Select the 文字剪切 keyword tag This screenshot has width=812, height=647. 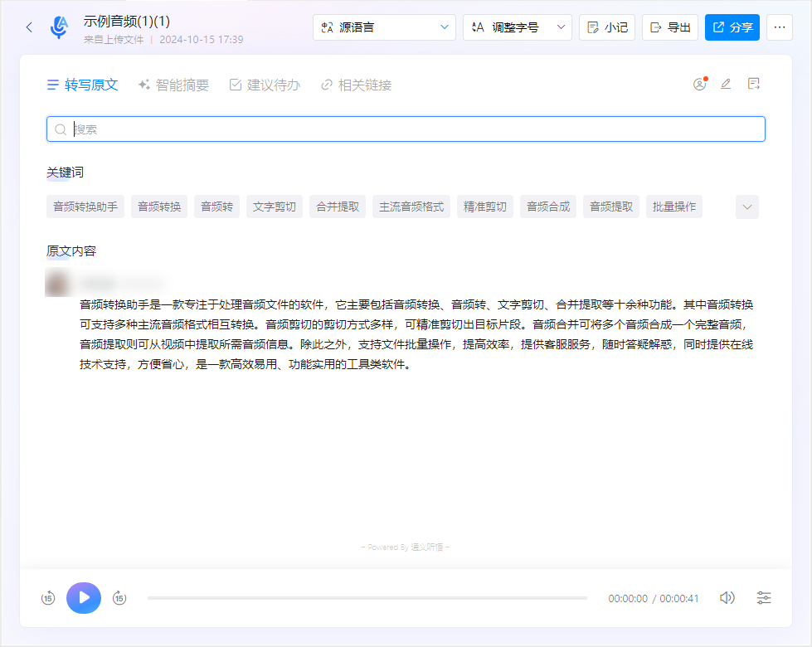coord(275,207)
